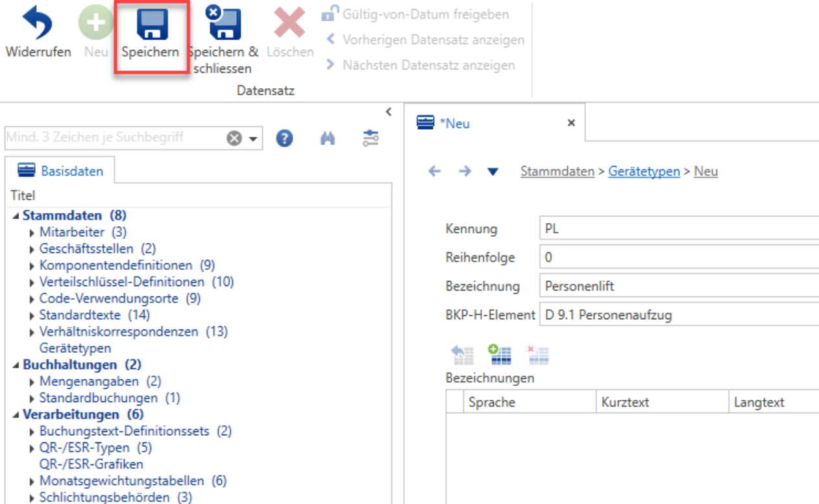Show next record via Nächsten Datensatz anzeigen
Viewport: 819px width, 504px height.
[x=421, y=65]
